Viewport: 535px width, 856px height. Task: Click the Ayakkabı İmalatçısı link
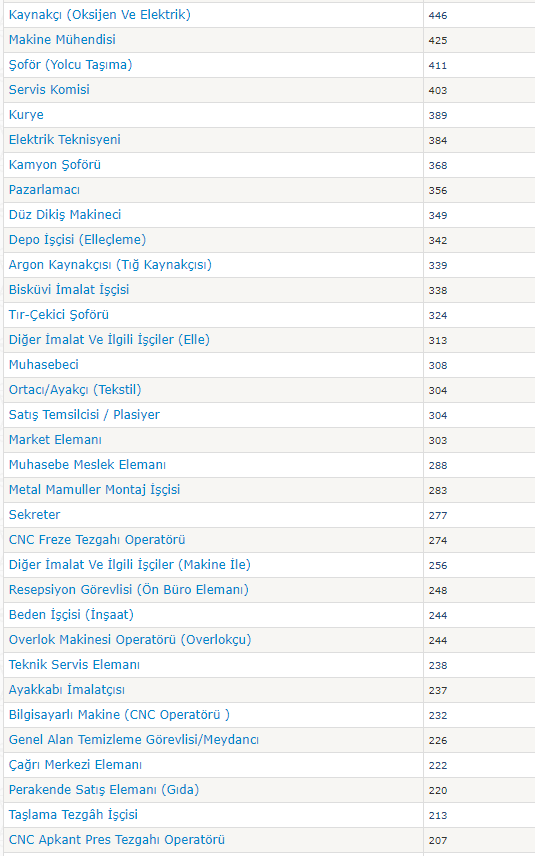[x=67, y=690]
